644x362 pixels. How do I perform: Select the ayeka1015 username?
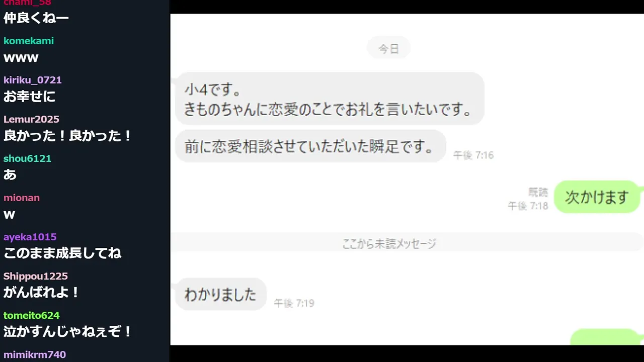click(30, 237)
